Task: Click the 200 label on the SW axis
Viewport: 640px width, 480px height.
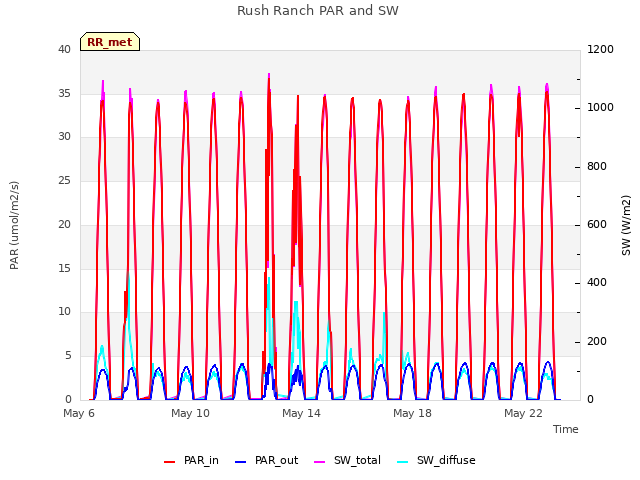Action: [597, 341]
